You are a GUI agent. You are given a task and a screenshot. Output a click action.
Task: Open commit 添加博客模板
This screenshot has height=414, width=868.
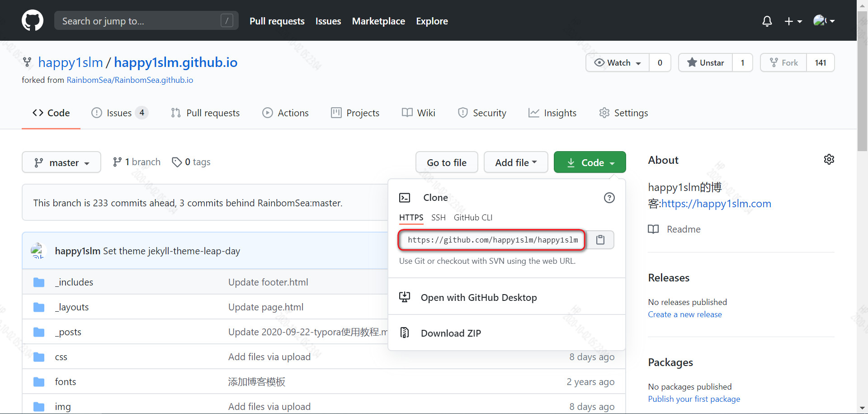tap(257, 382)
